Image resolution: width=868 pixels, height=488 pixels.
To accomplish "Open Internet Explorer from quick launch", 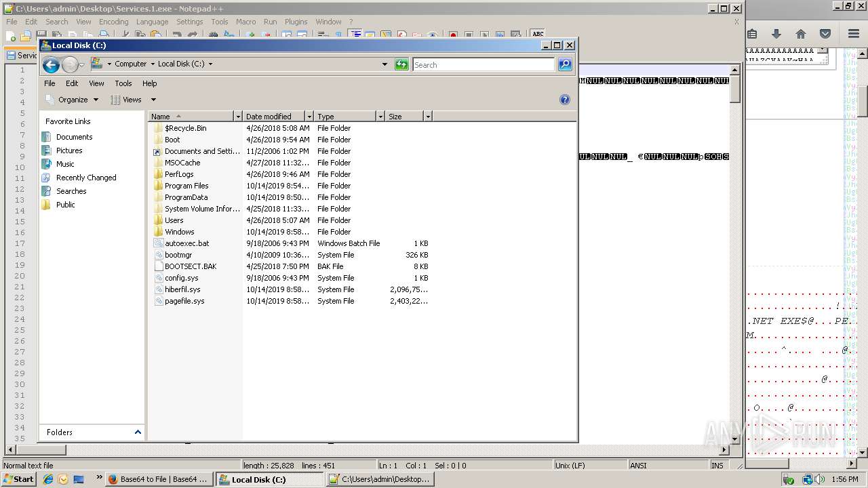I will click(x=48, y=479).
